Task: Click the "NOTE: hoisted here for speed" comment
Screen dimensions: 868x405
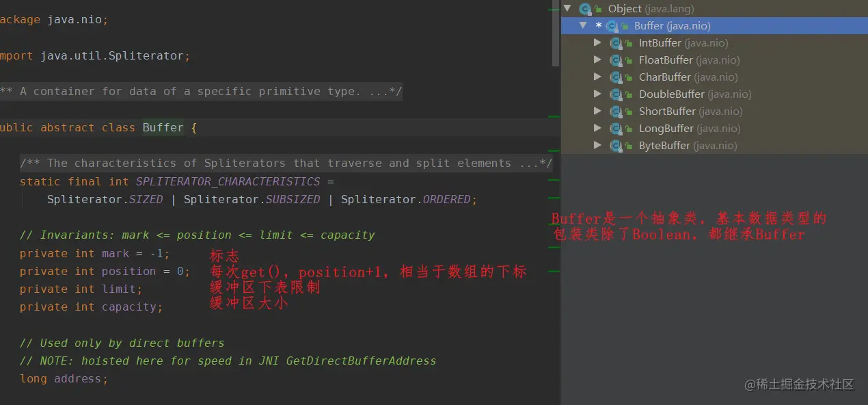Action: pos(228,361)
